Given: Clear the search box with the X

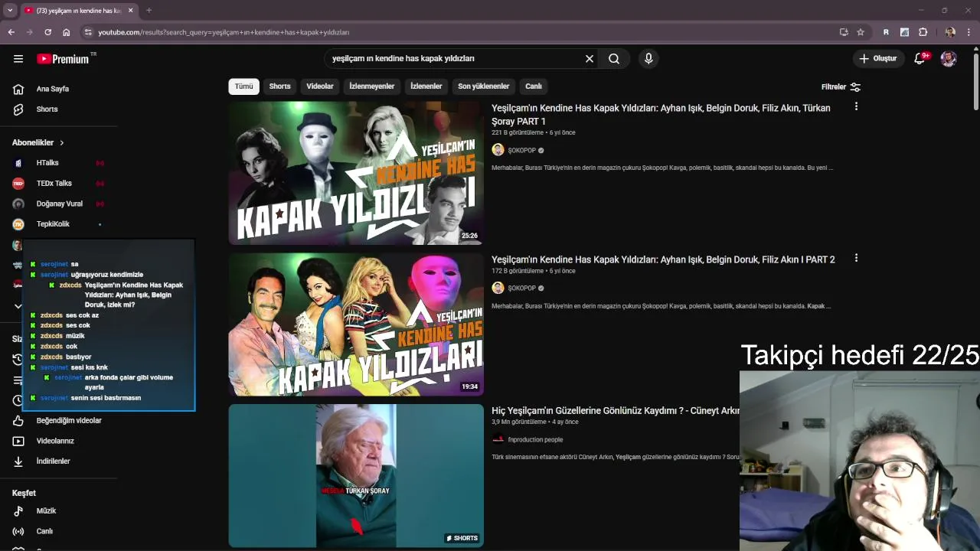Looking at the screenshot, I should coord(590,59).
